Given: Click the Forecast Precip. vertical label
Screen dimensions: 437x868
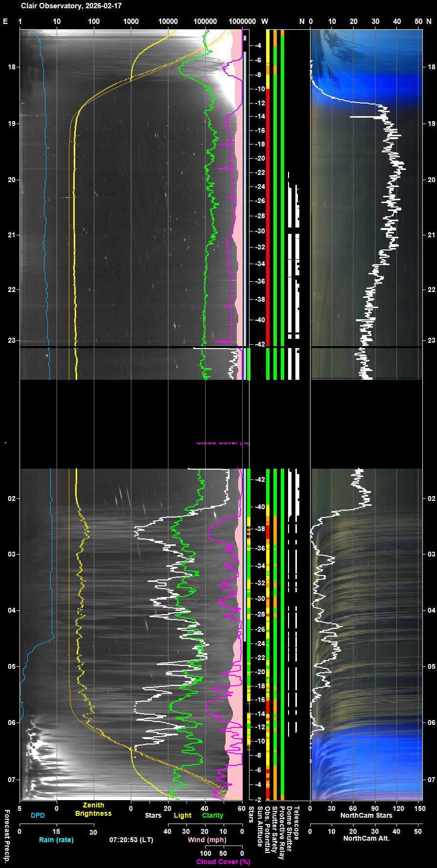Looking at the screenshot, I should 7,835.
